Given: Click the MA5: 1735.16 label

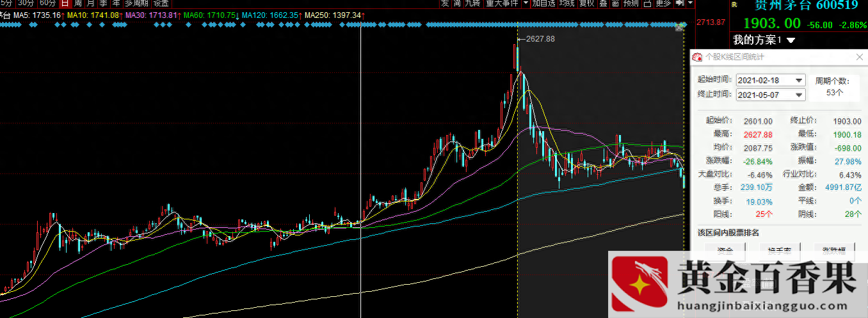Looking at the screenshot, I should [38, 15].
